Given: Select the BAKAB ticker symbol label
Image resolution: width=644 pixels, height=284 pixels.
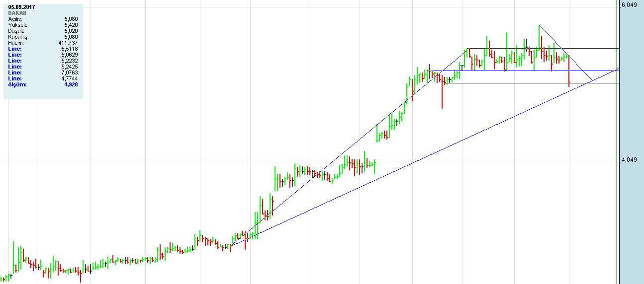Looking at the screenshot, I should tap(17, 13).
